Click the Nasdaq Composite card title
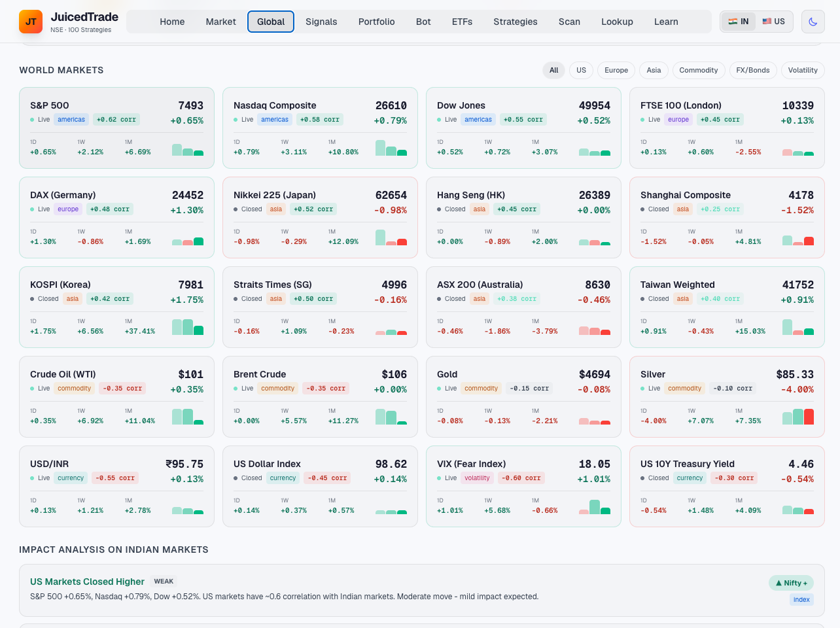This screenshot has width=840, height=628. [275, 105]
